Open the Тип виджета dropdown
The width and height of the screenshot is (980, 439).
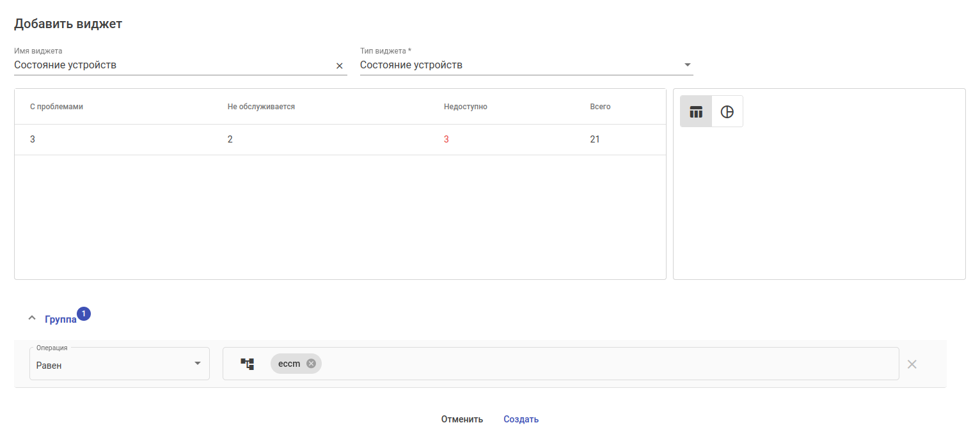click(x=688, y=65)
